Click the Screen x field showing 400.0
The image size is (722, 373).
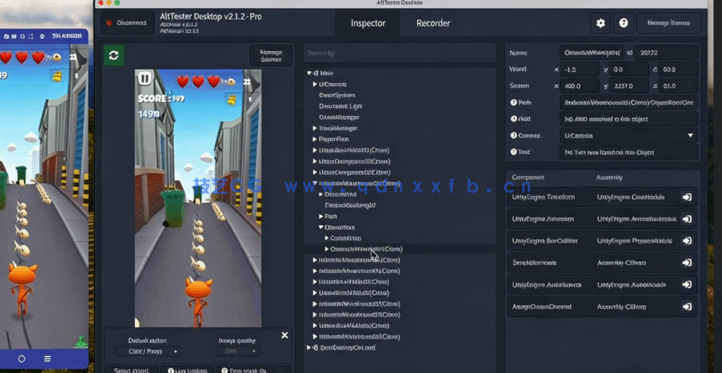[580, 86]
